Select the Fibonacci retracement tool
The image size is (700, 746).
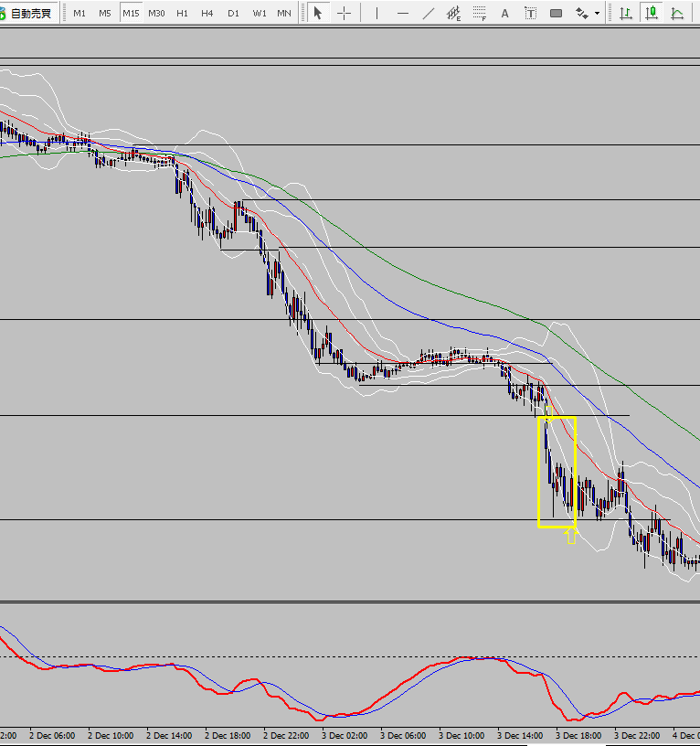(480, 13)
